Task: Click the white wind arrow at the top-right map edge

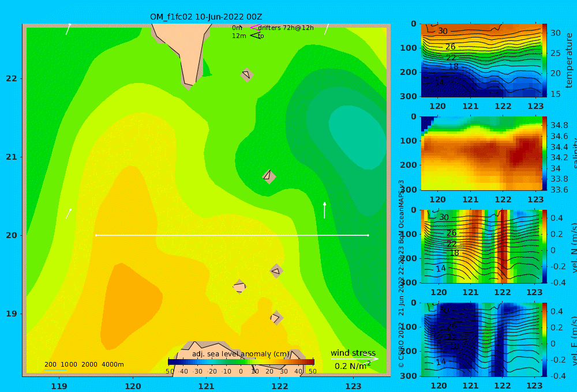Action: (x=327, y=29)
